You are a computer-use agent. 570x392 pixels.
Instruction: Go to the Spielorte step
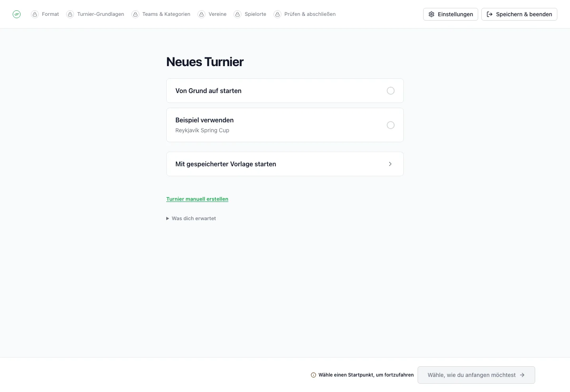[250, 14]
